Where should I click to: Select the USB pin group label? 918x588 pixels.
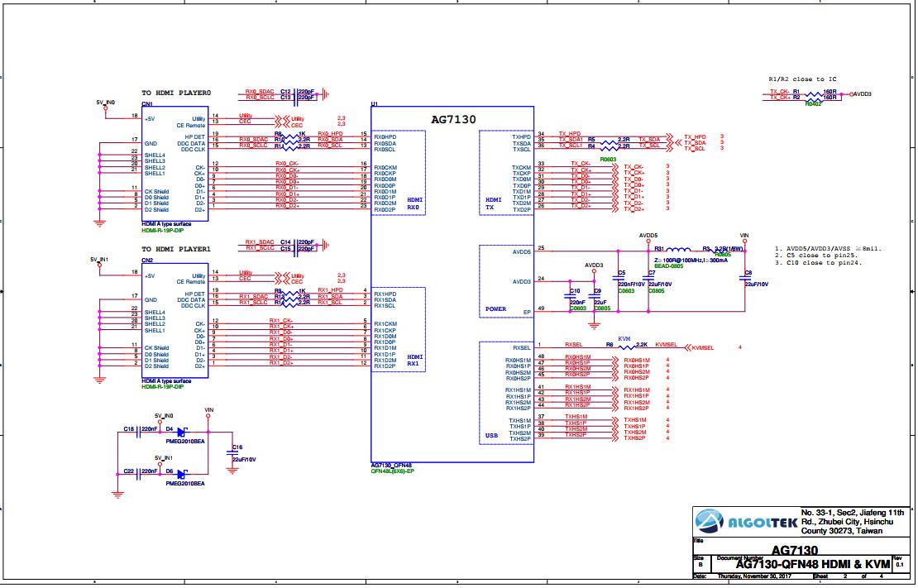(491, 436)
